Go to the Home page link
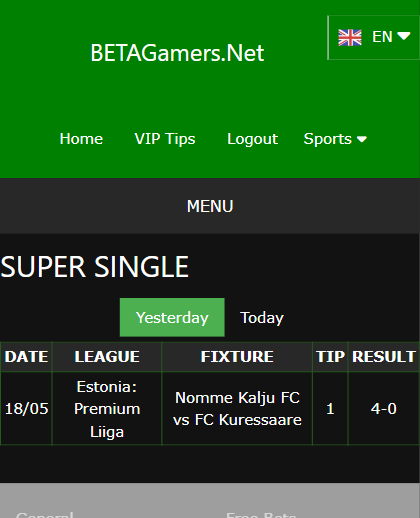 click(x=81, y=139)
